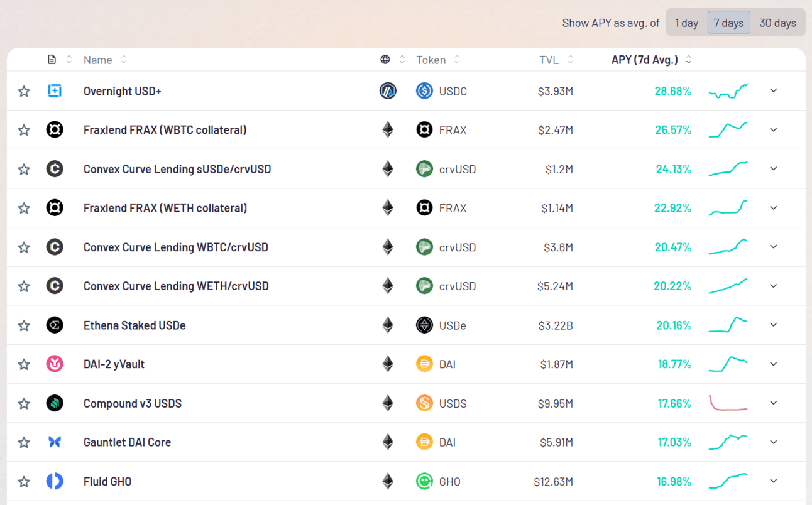This screenshot has width=812, height=505.
Task: Switch APY average to 1 day
Action: click(686, 23)
